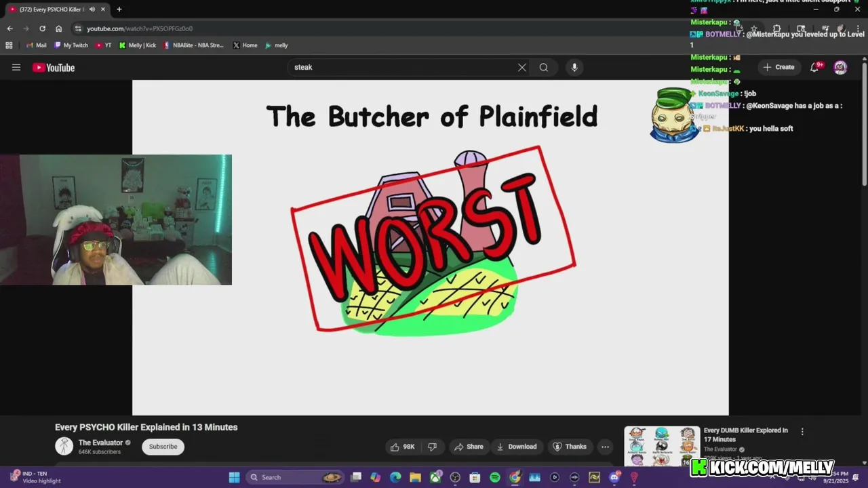The image size is (868, 488).
Task: Open a new browser tab
Action: (119, 9)
